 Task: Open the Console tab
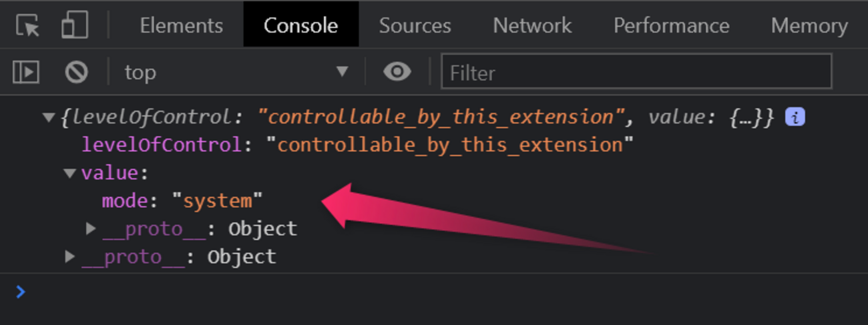[300, 25]
